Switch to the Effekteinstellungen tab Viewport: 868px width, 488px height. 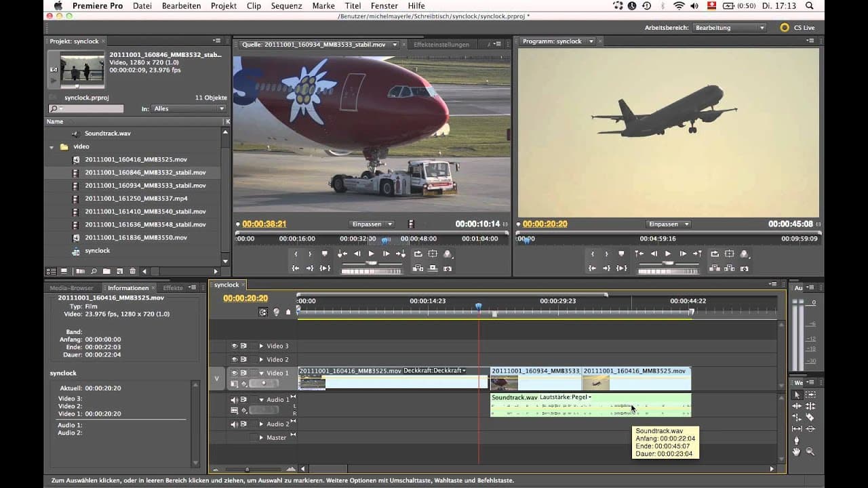coord(441,45)
